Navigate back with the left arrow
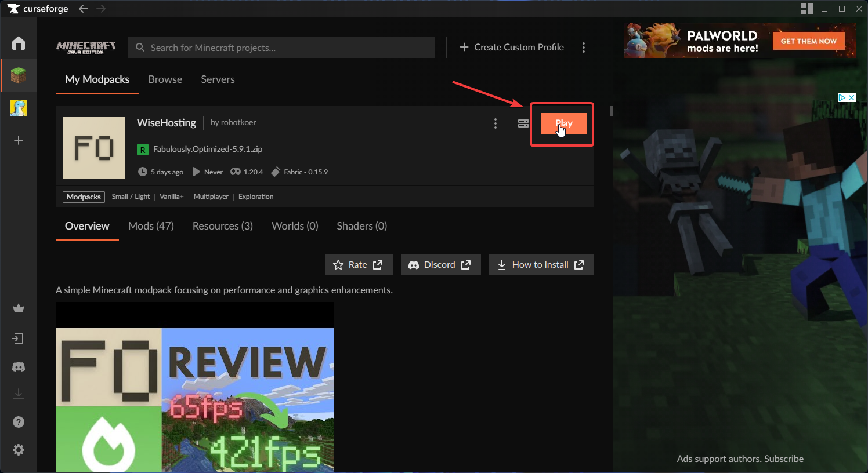The height and width of the screenshot is (473, 868). 84,9
